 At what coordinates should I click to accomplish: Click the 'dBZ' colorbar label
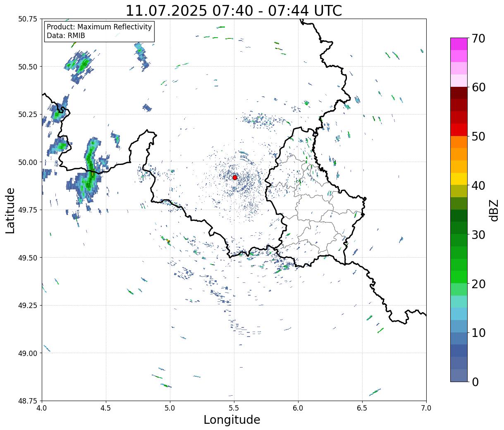[x=494, y=210]
